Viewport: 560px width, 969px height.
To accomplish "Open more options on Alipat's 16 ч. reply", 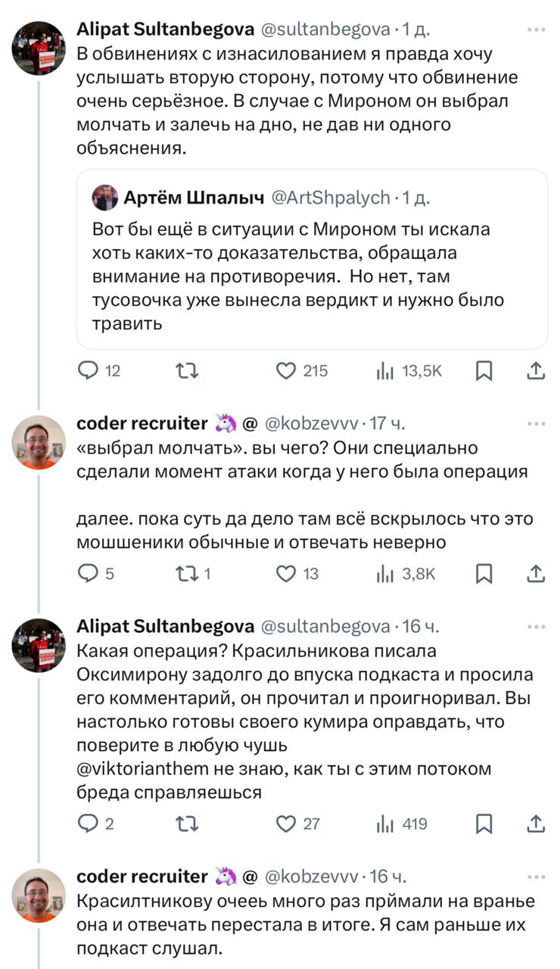I will [536, 627].
